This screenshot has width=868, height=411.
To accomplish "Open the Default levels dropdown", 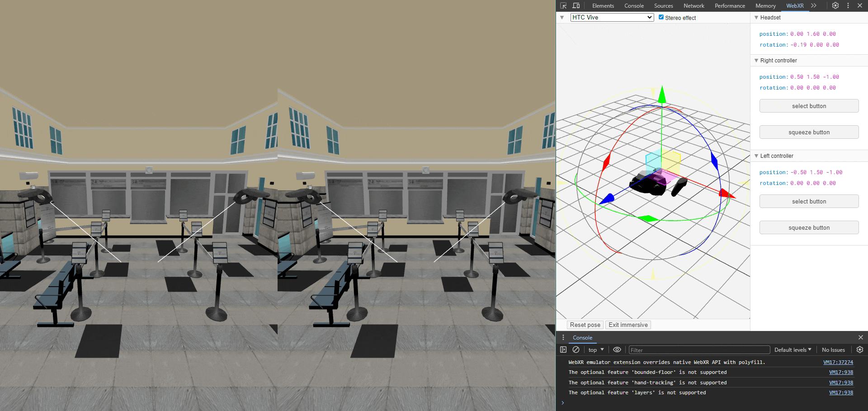I will coord(793,350).
